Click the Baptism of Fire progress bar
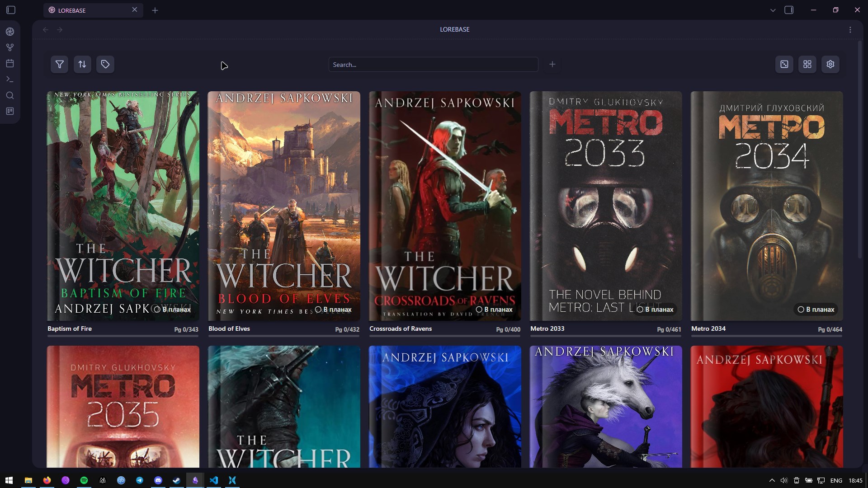This screenshot has height=488, width=868. click(123, 336)
